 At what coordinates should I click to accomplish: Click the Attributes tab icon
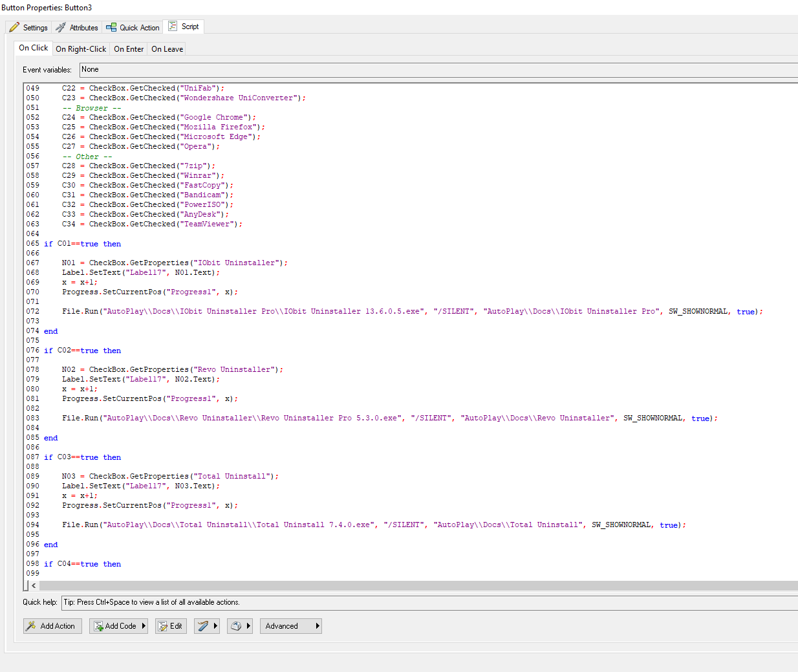pos(61,27)
